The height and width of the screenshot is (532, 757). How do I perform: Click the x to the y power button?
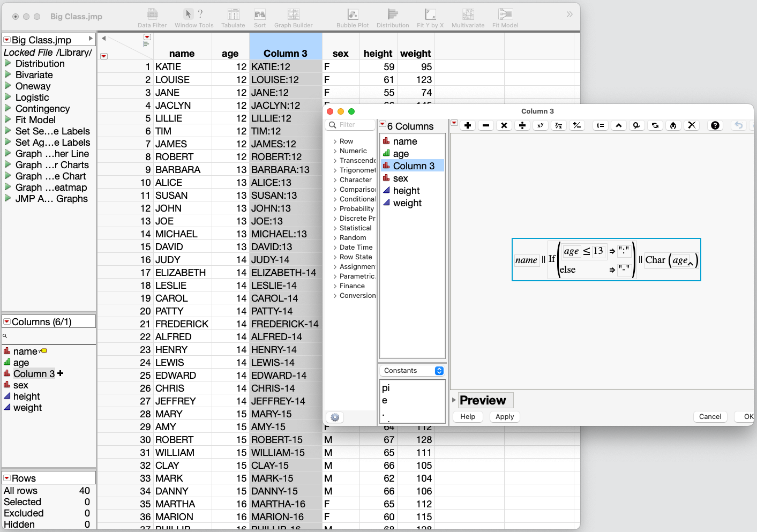tap(541, 125)
